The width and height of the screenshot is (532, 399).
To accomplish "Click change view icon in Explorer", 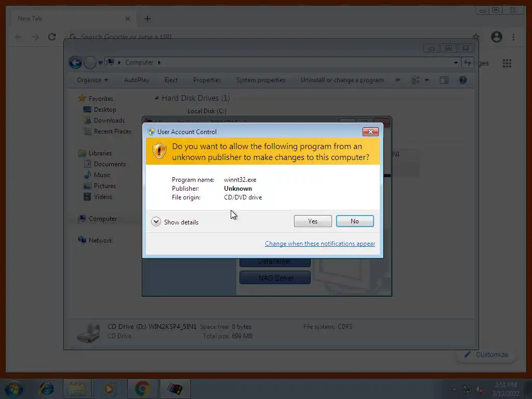I will [x=416, y=80].
